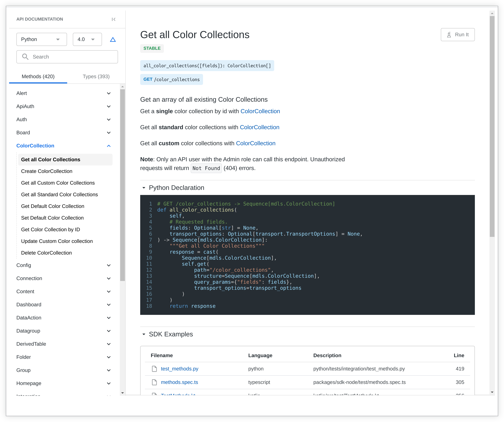
Task: Collapse the API Documentation sidebar panel
Action: tap(113, 19)
